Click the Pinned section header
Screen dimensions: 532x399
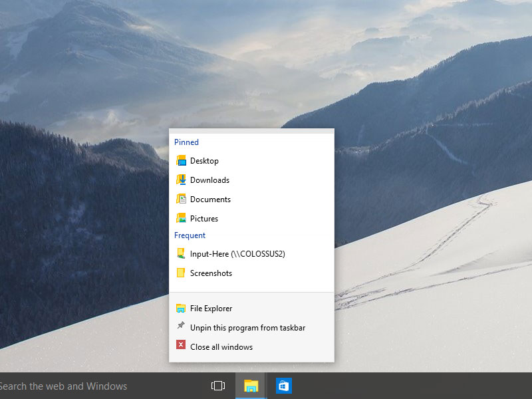pos(186,142)
